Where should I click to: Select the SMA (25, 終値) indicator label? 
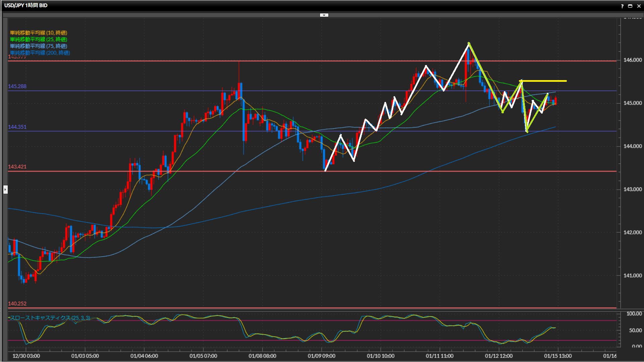click(x=39, y=39)
